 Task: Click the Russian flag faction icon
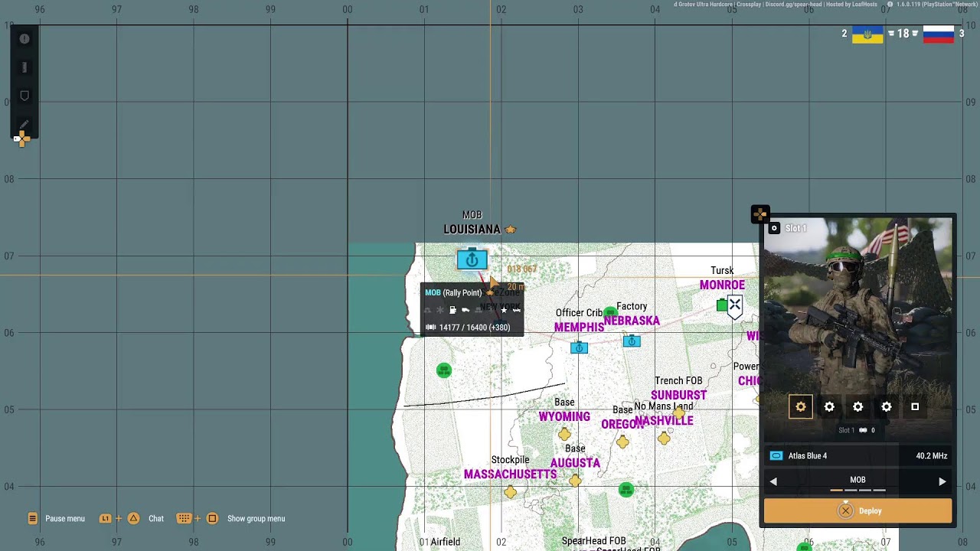coord(938,34)
